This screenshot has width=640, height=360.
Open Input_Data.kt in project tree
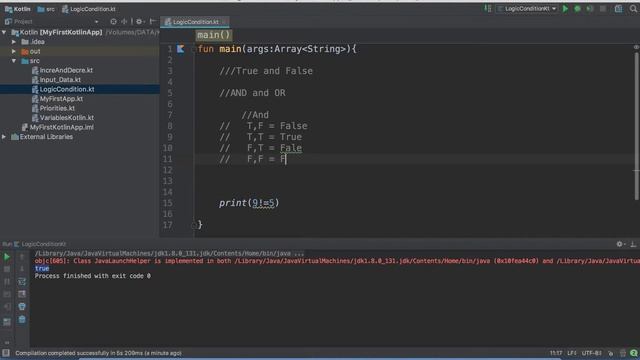pos(56,80)
